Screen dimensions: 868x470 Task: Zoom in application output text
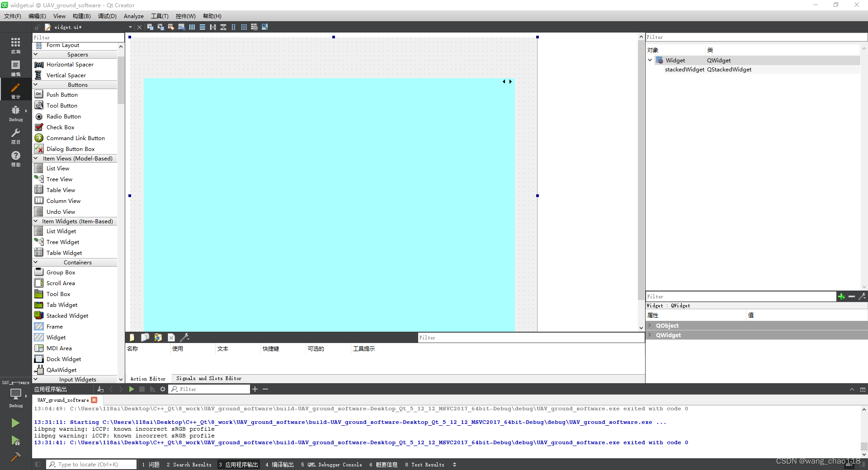(x=255, y=389)
